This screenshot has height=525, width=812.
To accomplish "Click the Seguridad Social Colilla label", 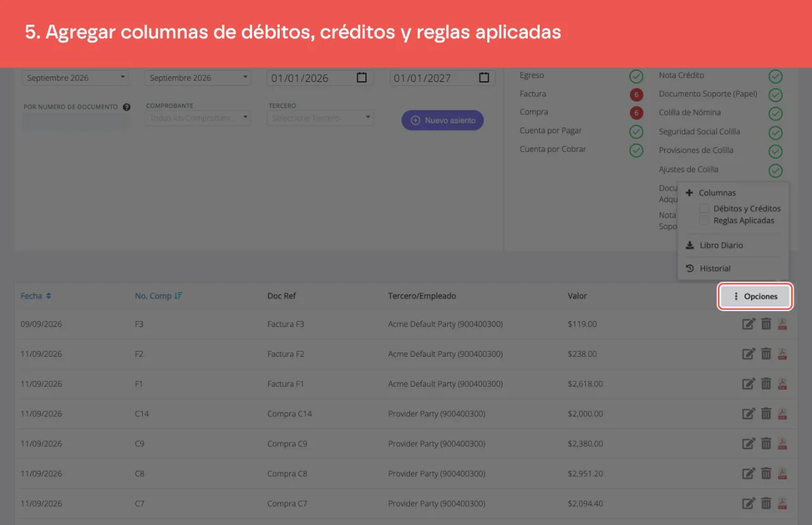I will (700, 131).
